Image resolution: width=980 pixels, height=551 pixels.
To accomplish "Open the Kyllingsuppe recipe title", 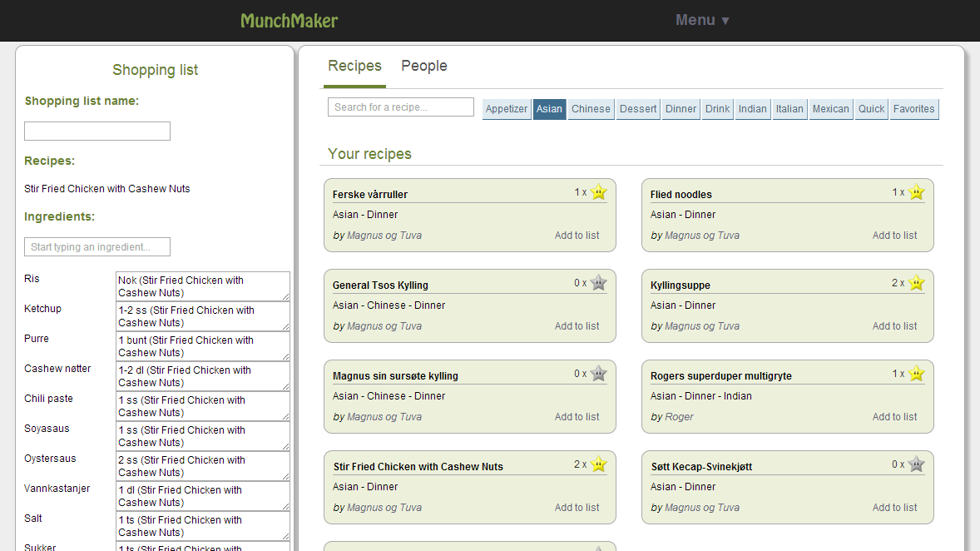I will [x=680, y=285].
